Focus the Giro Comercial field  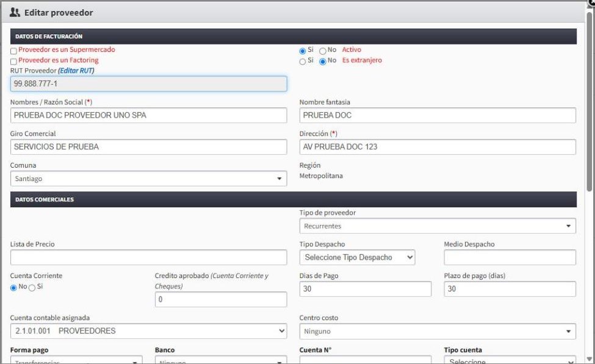[x=148, y=147]
